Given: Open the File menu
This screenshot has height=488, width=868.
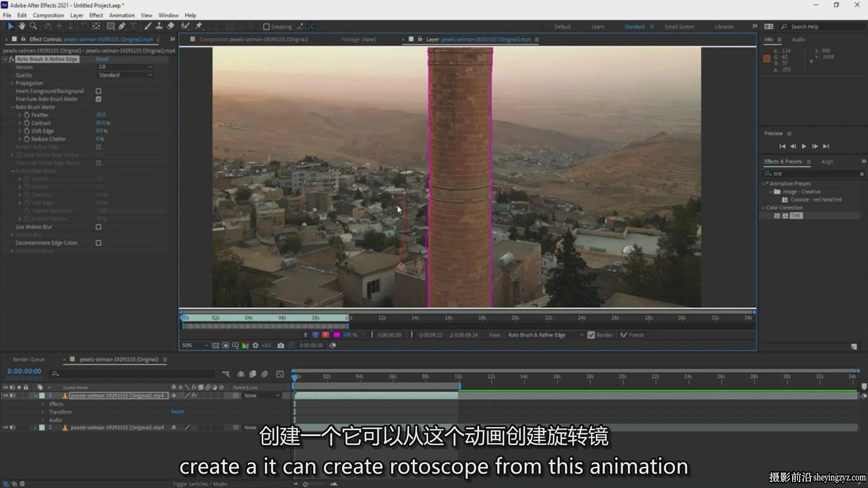Looking at the screenshot, I should point(7,15).
